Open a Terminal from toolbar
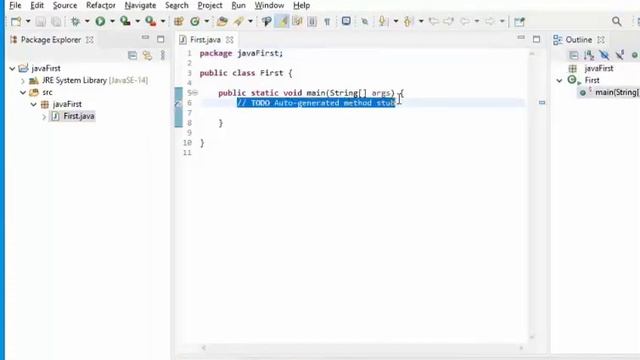 [x=346, y=21]
